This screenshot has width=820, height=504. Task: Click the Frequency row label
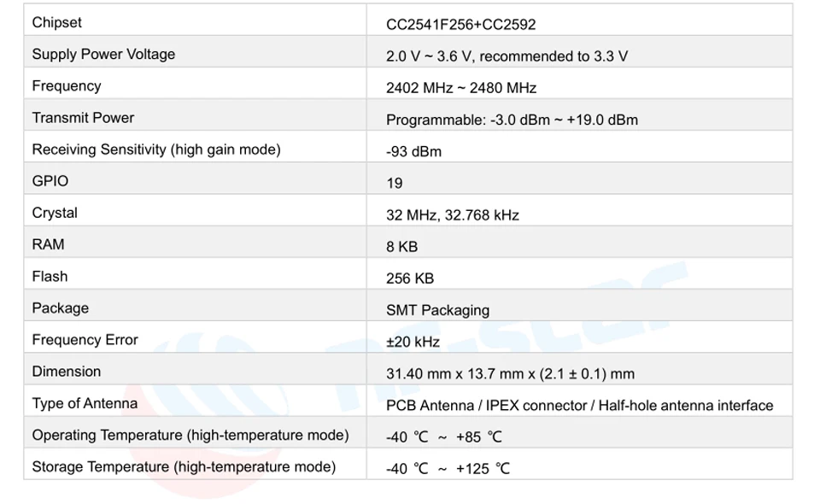click(x=67, y=86)
